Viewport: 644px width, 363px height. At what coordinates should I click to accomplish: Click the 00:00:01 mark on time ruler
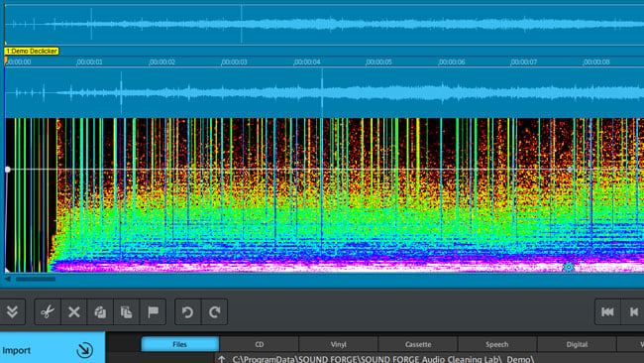coord(89,62)
